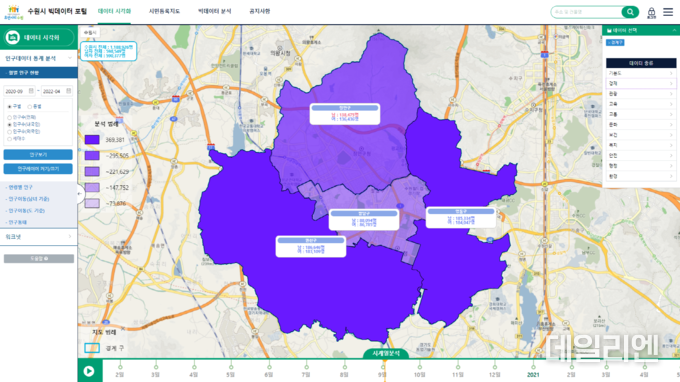
Task: Collapse the left sidebar using the arrow handle
Action: [x=80, y=194]
